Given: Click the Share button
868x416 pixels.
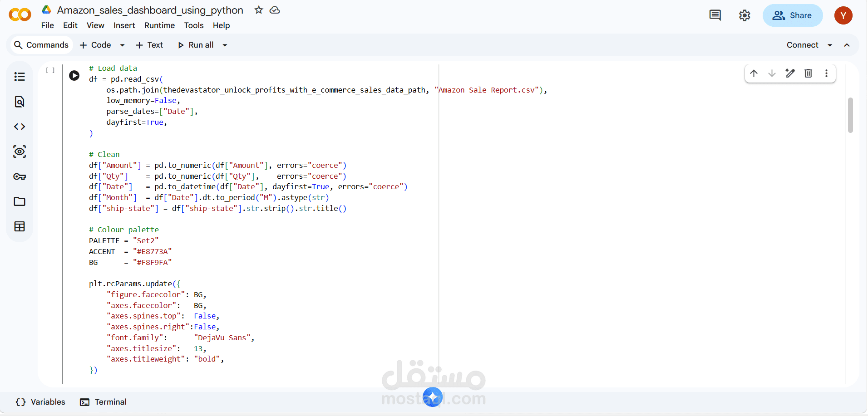Looking at the screenshot, I should tap(792, 15).
